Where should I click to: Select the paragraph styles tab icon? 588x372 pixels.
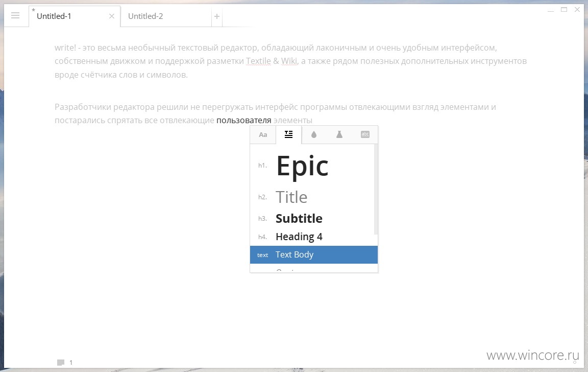coord(289,134)
